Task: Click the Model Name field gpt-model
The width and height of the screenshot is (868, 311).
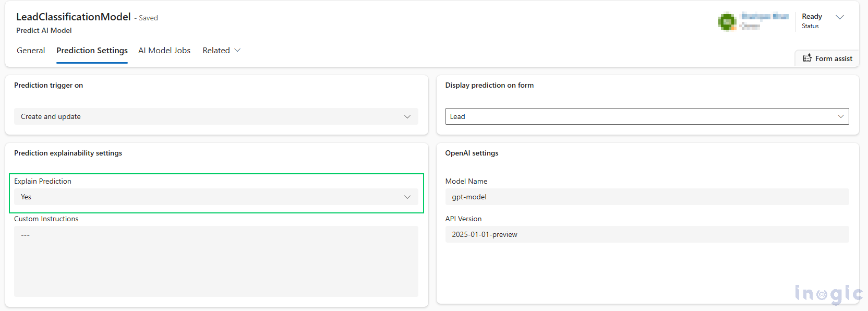Action: 647,197
